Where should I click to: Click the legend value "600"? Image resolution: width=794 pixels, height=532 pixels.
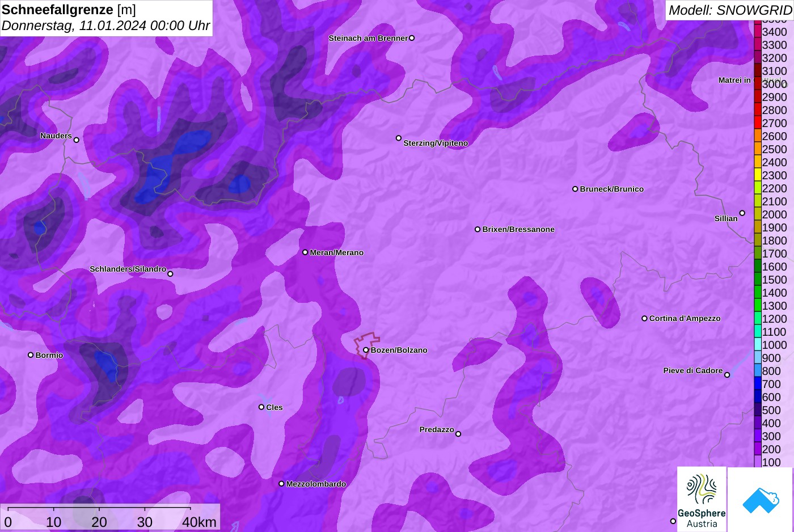point(771,397)
